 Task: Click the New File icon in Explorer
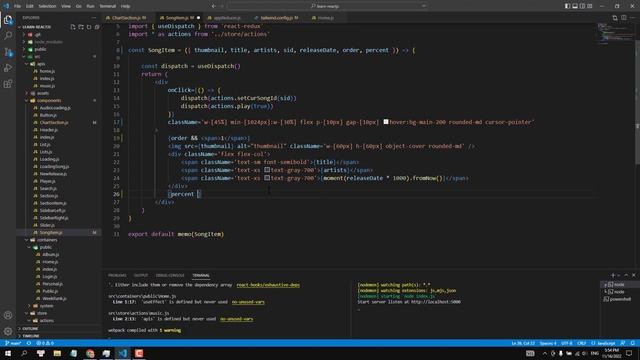73,27
